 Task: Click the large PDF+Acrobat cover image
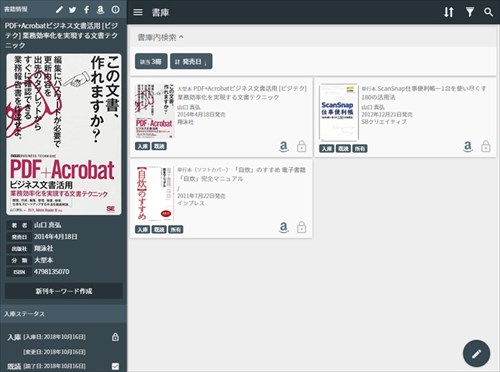[64, 134]
